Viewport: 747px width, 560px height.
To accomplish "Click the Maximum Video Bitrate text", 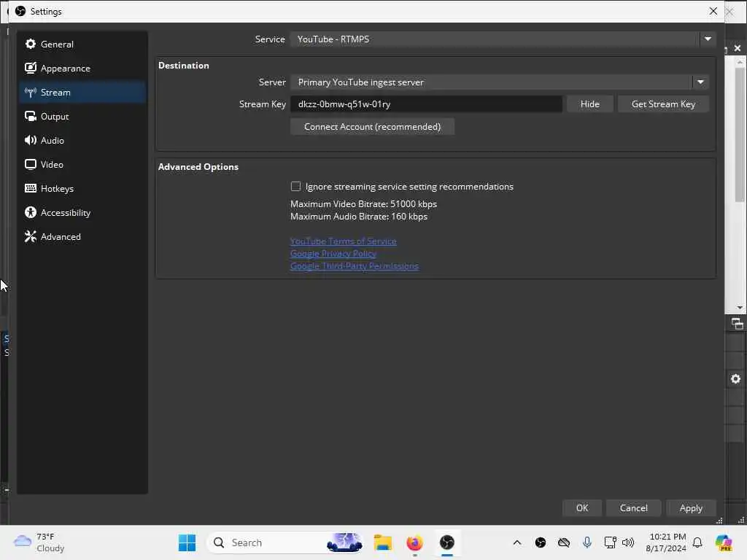I will [363, 204].
